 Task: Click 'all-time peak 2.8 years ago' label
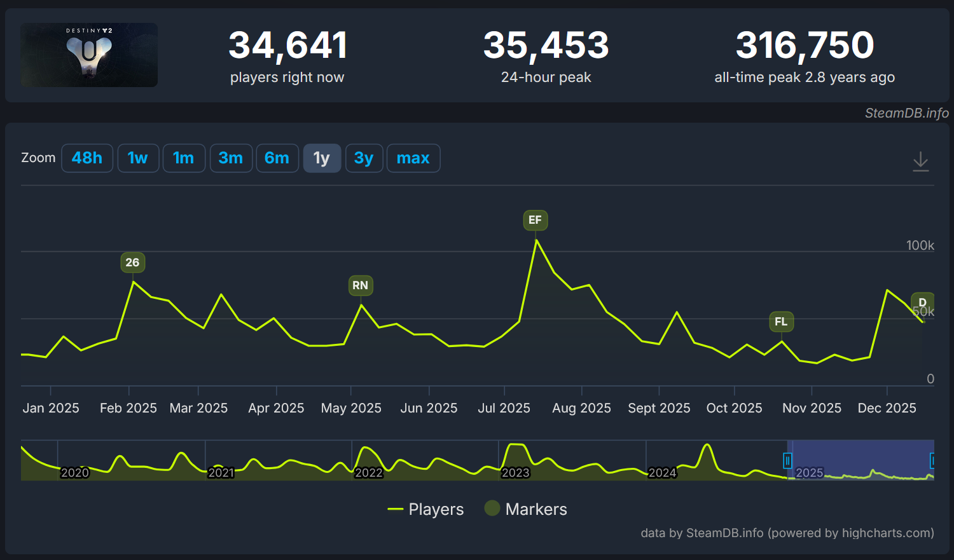pyautogui.click(x=805, y=78)
